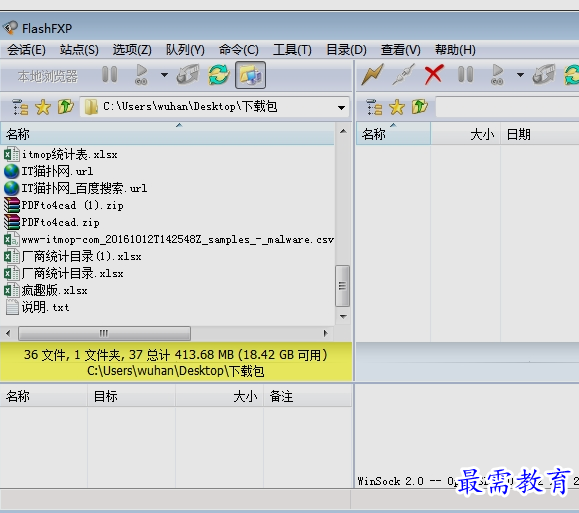Image resolution: width=579 pixels, height=513 pixels.
Task: Click queue 目标 column header
Action: [131, 396]
